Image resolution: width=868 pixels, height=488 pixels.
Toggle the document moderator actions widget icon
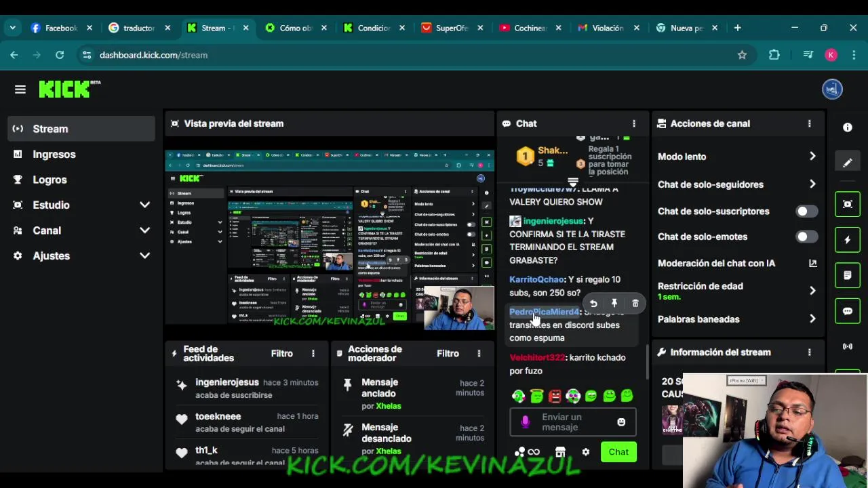(x=848, y=275)
